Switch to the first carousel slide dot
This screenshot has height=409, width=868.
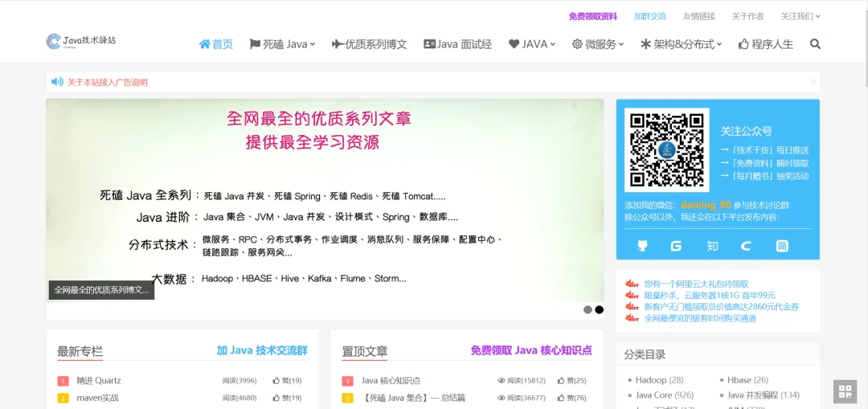coord(588,309)
